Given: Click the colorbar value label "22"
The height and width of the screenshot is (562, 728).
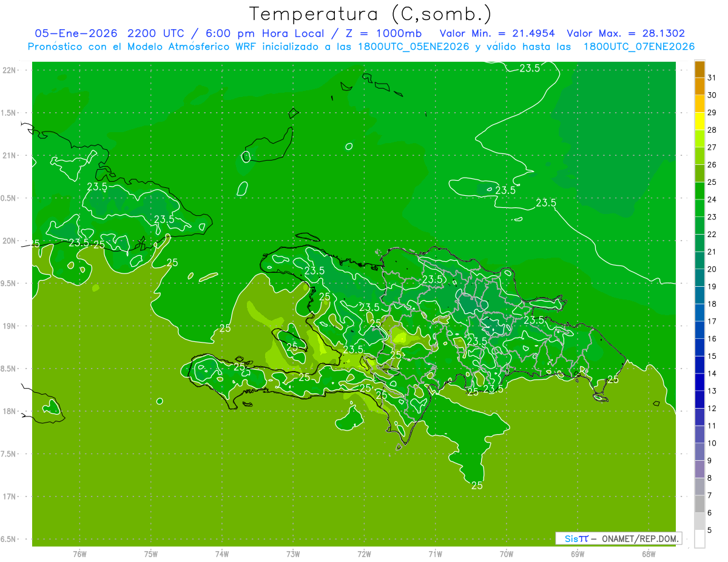Looking at the screenshot, I should [x=712, y=234].
